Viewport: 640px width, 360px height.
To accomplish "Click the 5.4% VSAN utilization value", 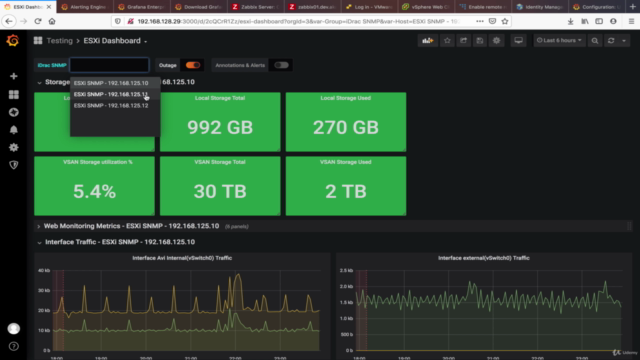I will [94, 191].
